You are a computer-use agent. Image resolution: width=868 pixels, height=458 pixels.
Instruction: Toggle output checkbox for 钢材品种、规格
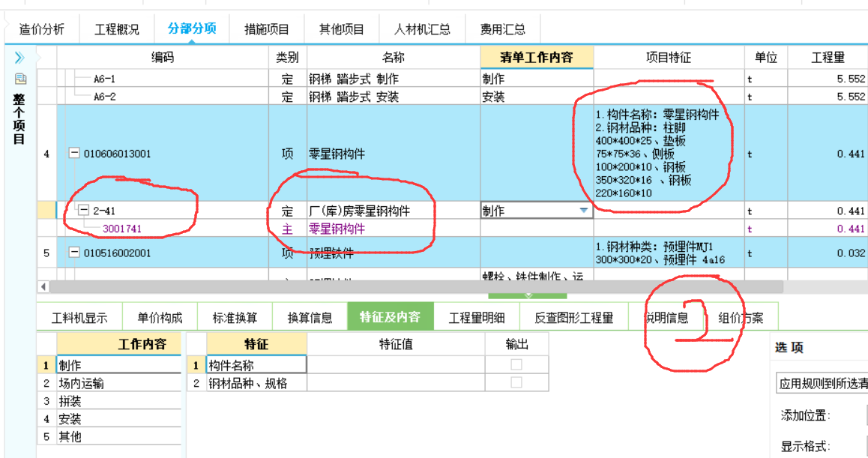(516, 382)
